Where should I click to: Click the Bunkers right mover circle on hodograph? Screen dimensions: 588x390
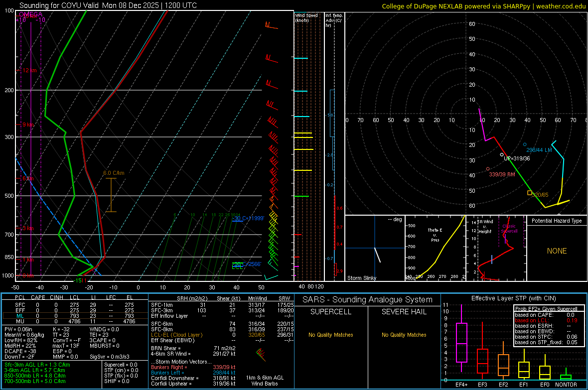[488, 169]
